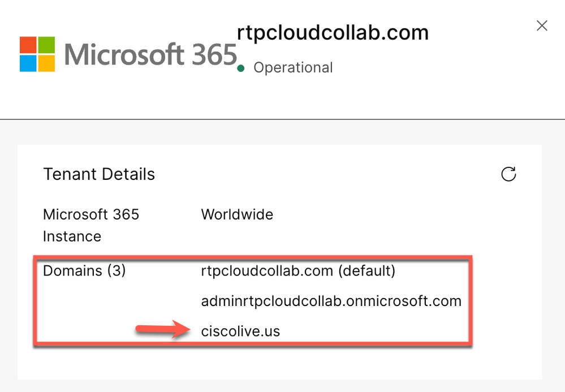Click the Domains (3) label
This screenshot has width=565, height=392.
tap(84, 270)
